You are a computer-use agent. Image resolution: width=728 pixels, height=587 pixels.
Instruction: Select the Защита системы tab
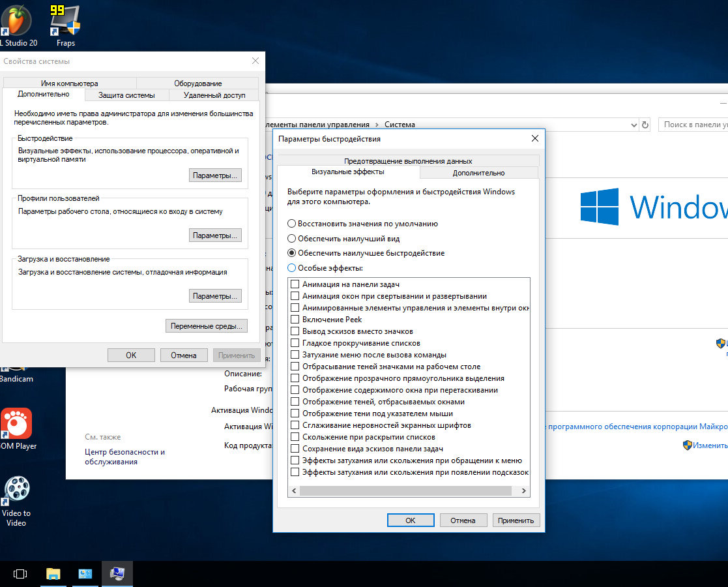tap(126, 95)
